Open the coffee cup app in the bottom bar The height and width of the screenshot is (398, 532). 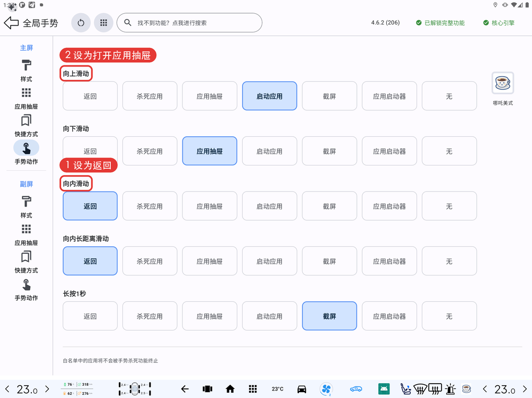coord(467,389)
